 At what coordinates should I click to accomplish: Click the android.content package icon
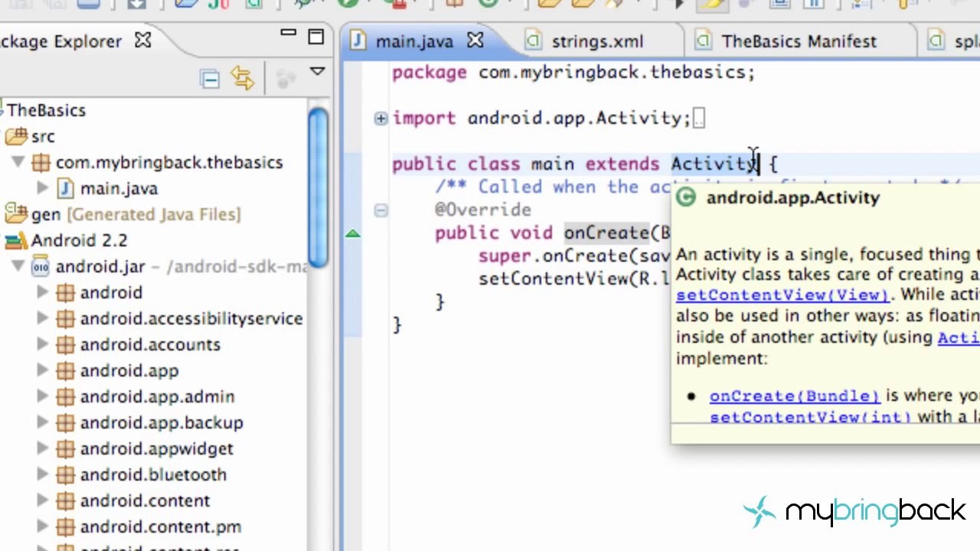coord(66,500)
